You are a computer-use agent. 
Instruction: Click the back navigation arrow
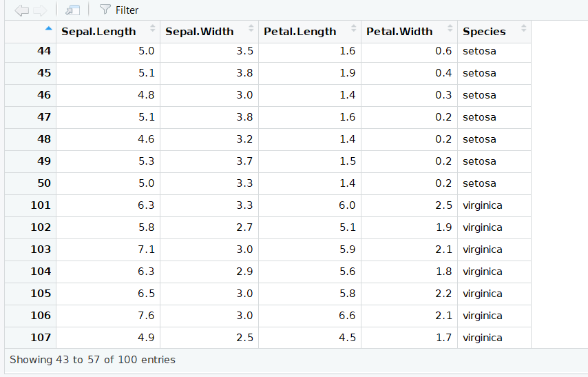pos(21,10)
